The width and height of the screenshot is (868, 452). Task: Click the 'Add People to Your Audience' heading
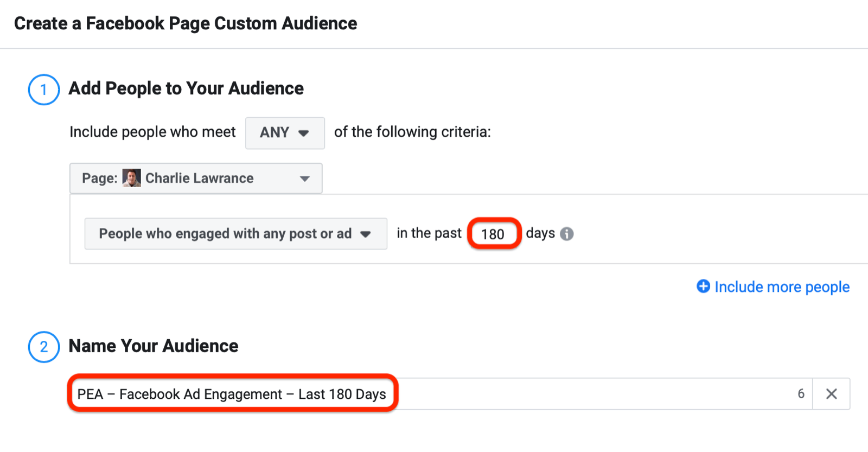(x=186, y=88)
